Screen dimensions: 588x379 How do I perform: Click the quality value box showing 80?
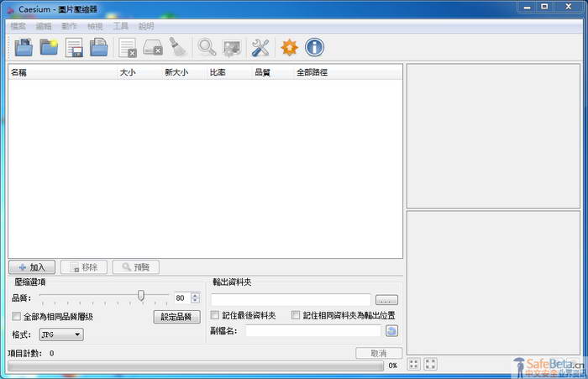[x=182, y=297]
